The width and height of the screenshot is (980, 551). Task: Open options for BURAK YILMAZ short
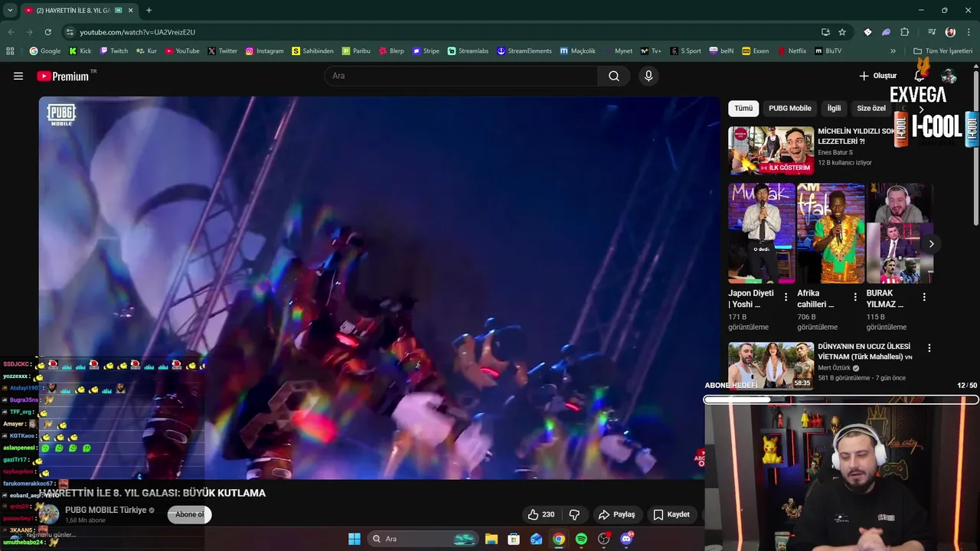coord(924,297)
